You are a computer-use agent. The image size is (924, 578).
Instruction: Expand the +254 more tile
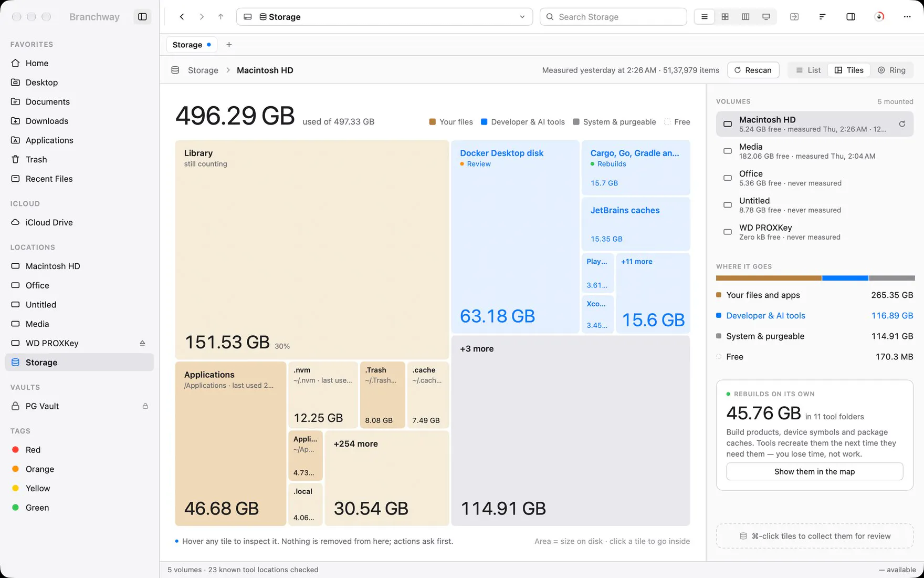tap(387, 478)
